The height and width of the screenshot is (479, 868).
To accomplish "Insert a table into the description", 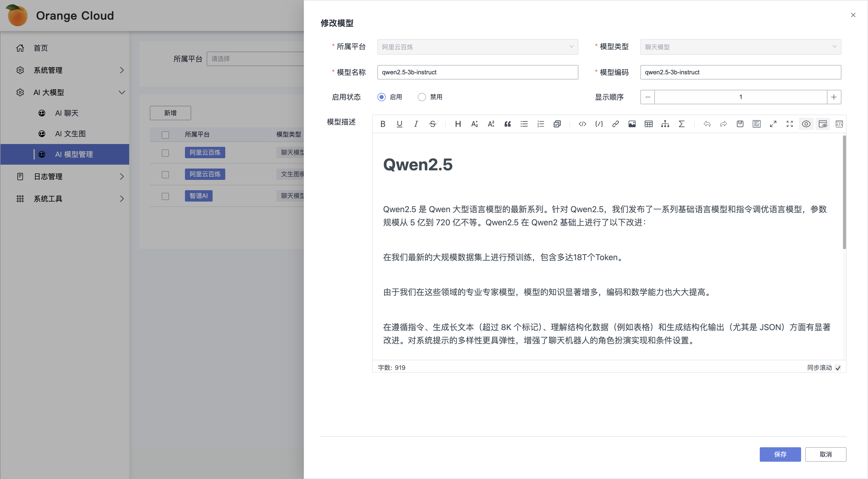I will pyautogui.click(x=648, y=124).
